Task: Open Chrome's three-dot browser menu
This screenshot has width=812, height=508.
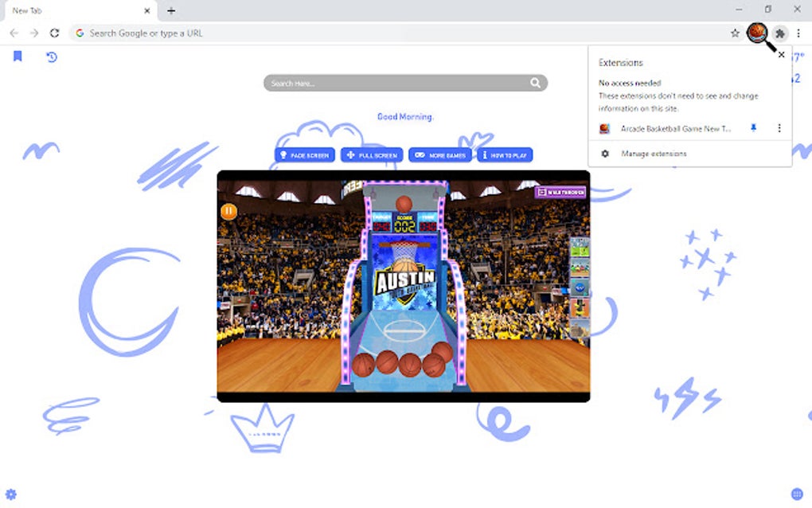Action: pos(798,33)
